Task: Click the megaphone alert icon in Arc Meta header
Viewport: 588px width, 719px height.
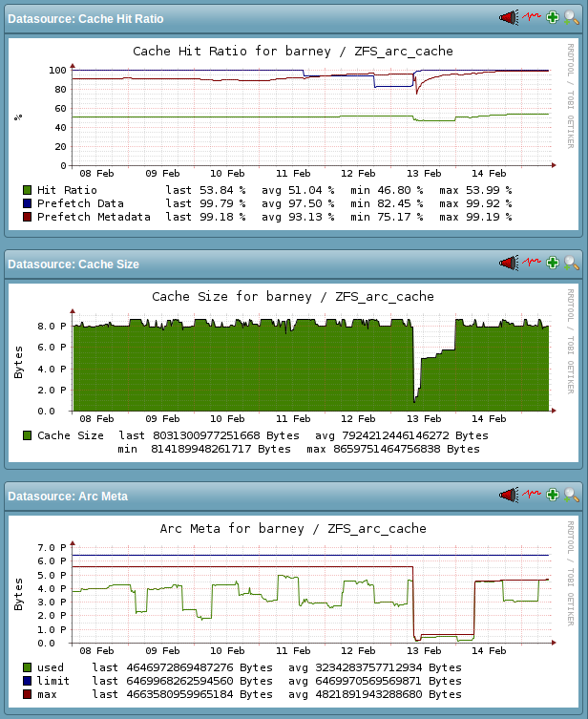Action: coord(508,495)
